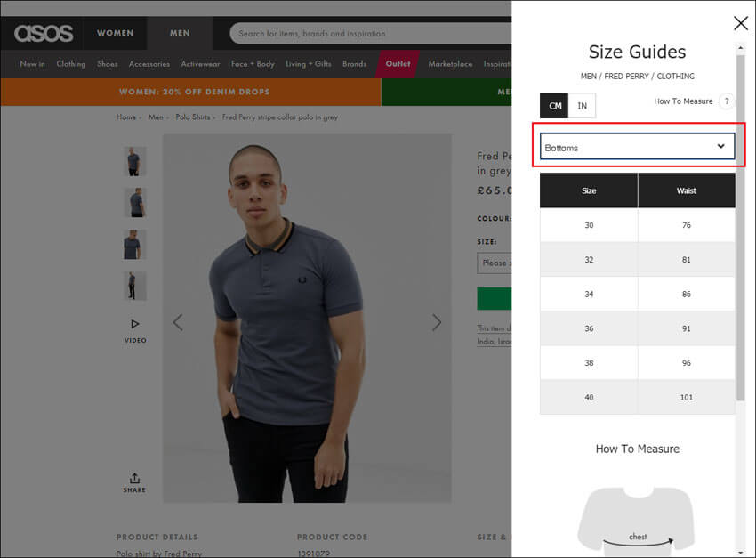The image size is (756, 558).
Task: Switch measurements to CM
Action: [554, 106]
